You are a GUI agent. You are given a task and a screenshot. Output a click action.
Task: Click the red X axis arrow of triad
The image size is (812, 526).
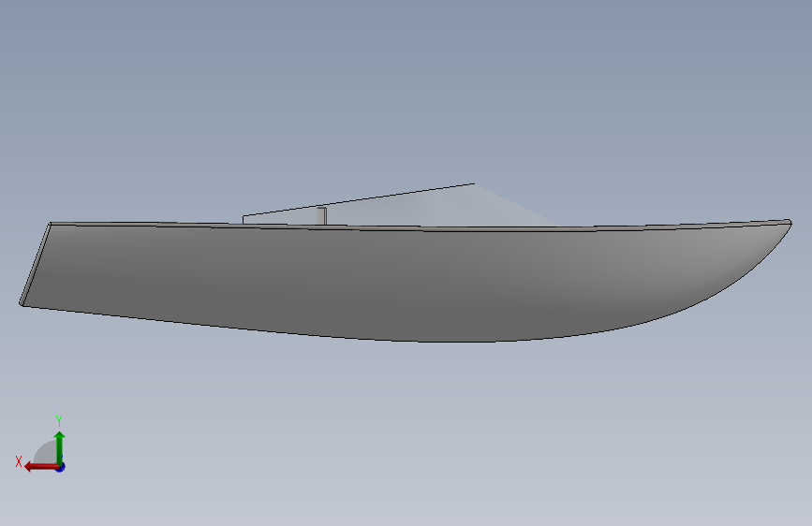[x=41, y=467]
